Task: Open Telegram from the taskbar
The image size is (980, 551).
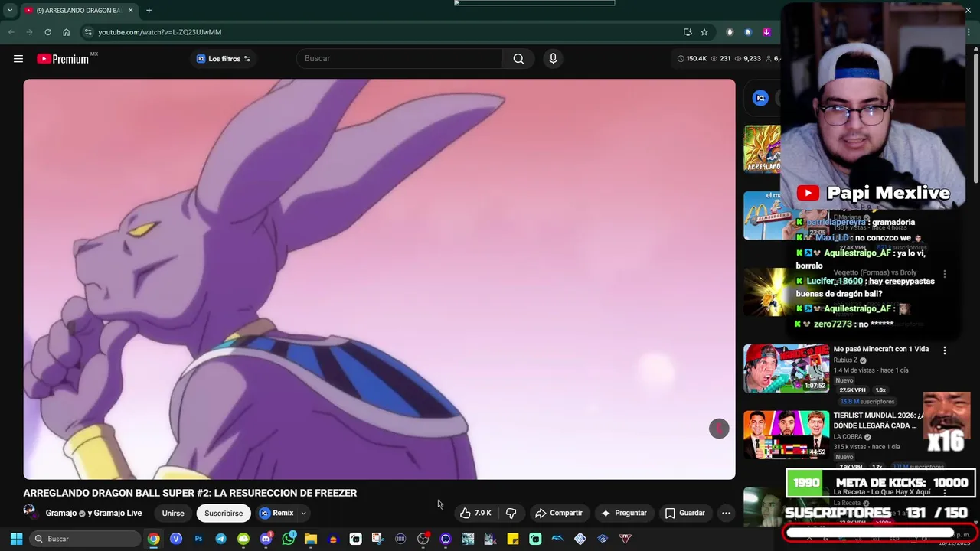Action: click(x=220, y=539)
